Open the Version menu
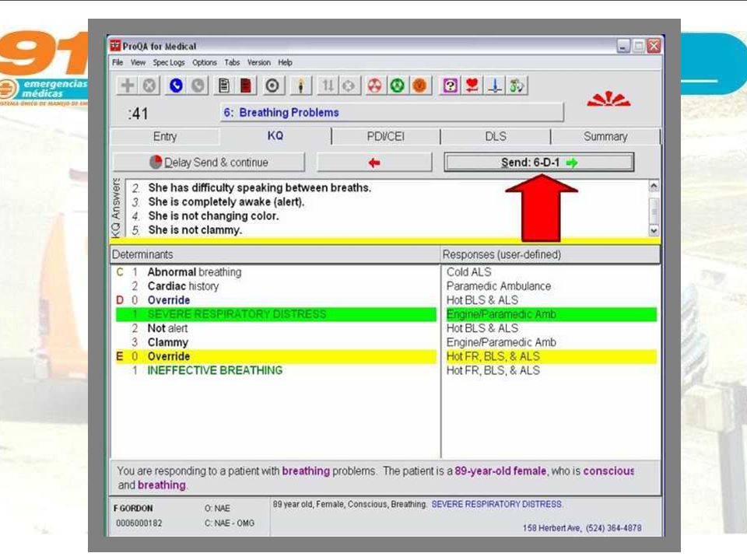The image size is (747, 560). [258, 62]
